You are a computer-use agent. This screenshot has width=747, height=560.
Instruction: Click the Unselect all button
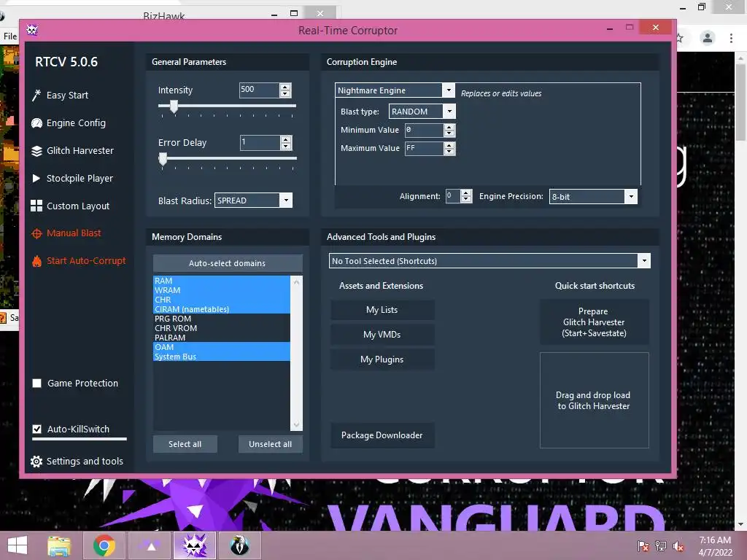click(270, 444)
